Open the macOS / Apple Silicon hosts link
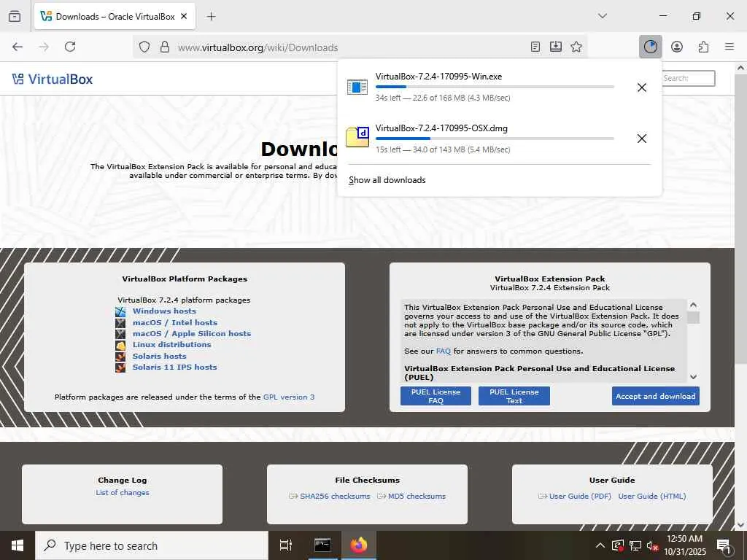The height and width of the screenshot is (560, 747). tap(192, 333)
